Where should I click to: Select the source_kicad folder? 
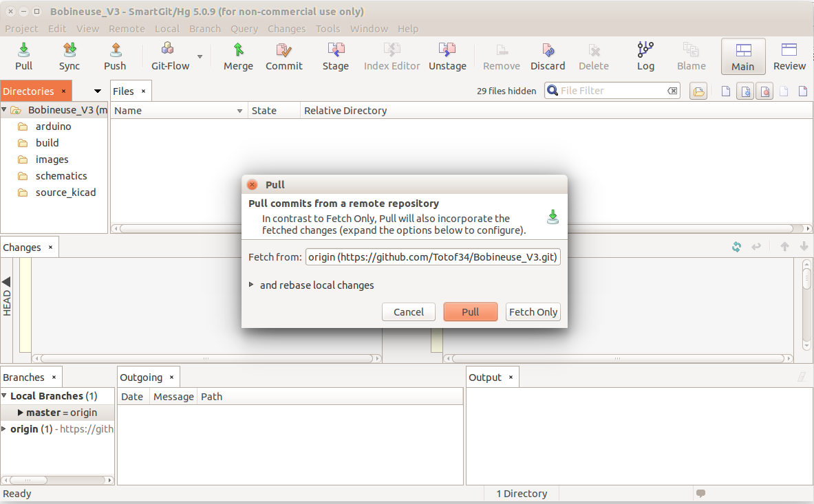pyautogui.click(x=65, y=193)
